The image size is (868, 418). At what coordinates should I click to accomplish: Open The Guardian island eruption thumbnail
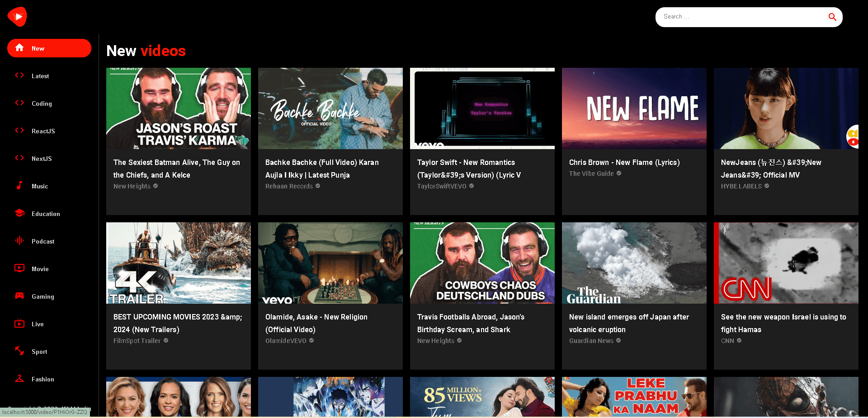point(634,263)
